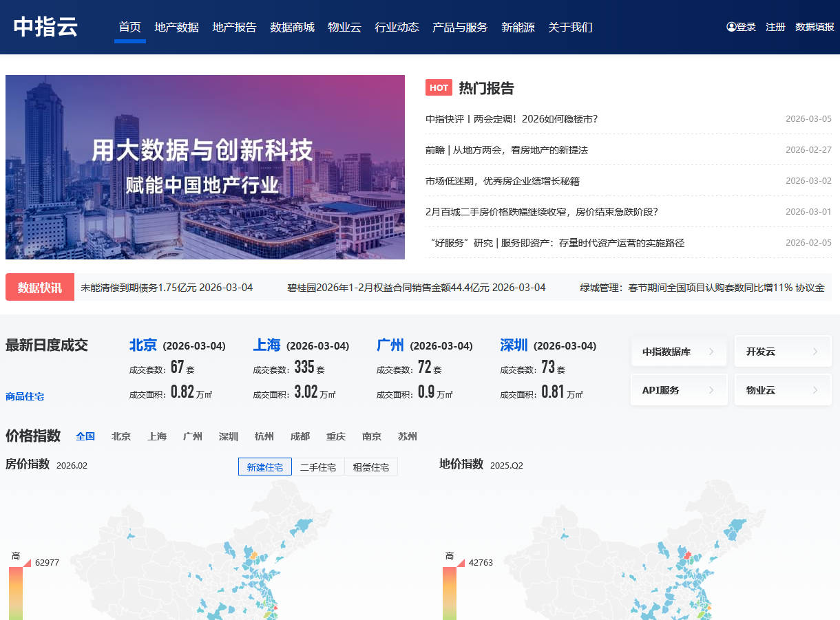The image size is (840, 620).
Task: Select 上海 in price index cities
Action: coord(157,436)
